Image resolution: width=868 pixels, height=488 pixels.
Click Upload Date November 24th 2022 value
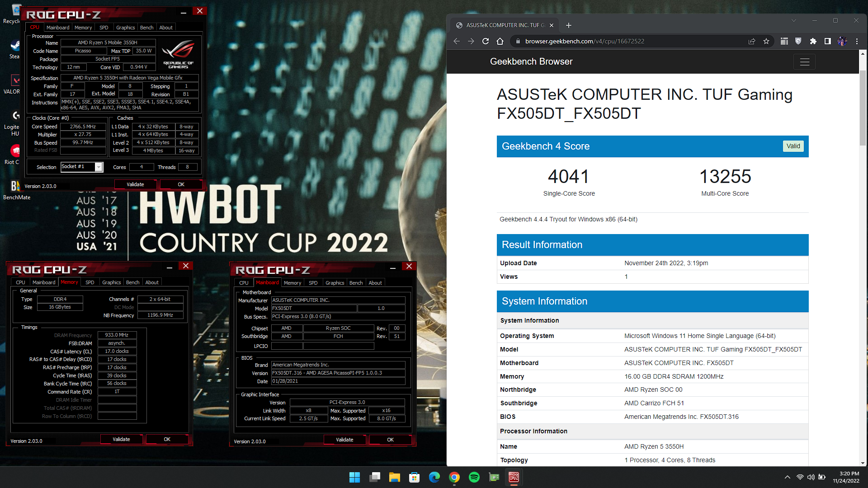point(666,263)
